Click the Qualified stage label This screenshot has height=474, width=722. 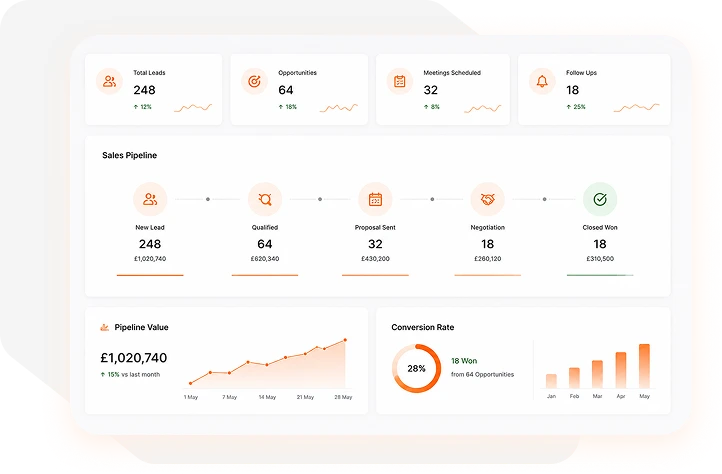265,228
